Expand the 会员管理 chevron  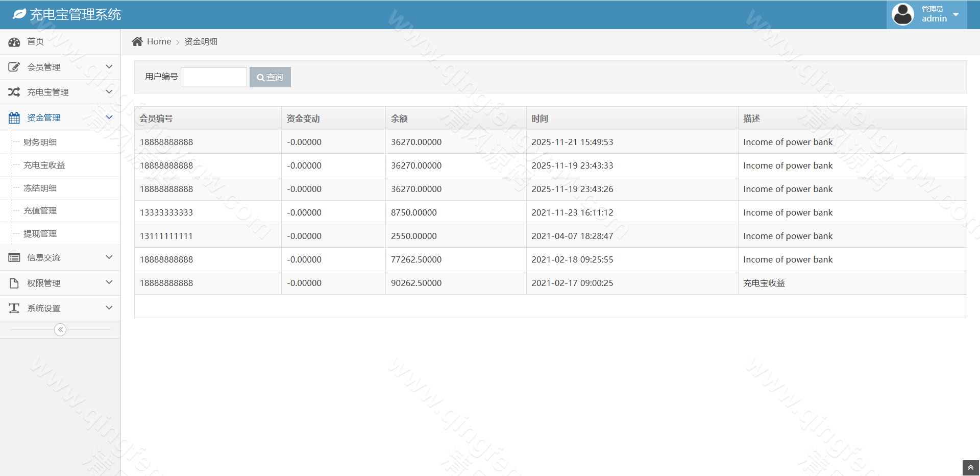(x=109, y=67)
